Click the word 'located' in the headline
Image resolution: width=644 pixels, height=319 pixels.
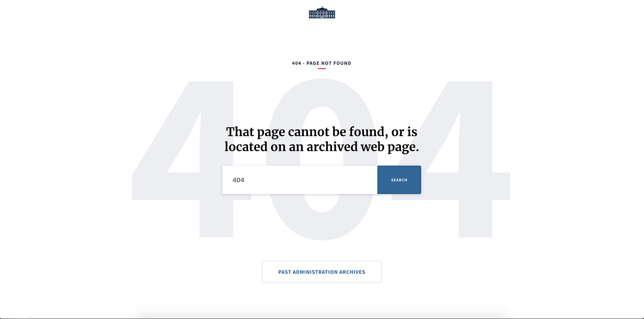246,147
